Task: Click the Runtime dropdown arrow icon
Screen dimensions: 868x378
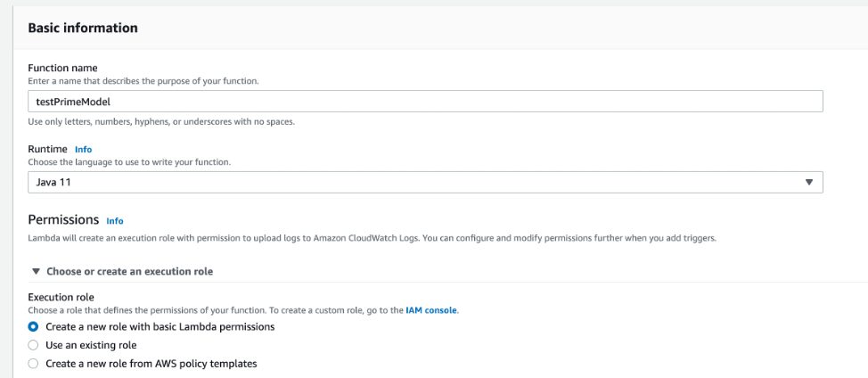Action: 808,182
